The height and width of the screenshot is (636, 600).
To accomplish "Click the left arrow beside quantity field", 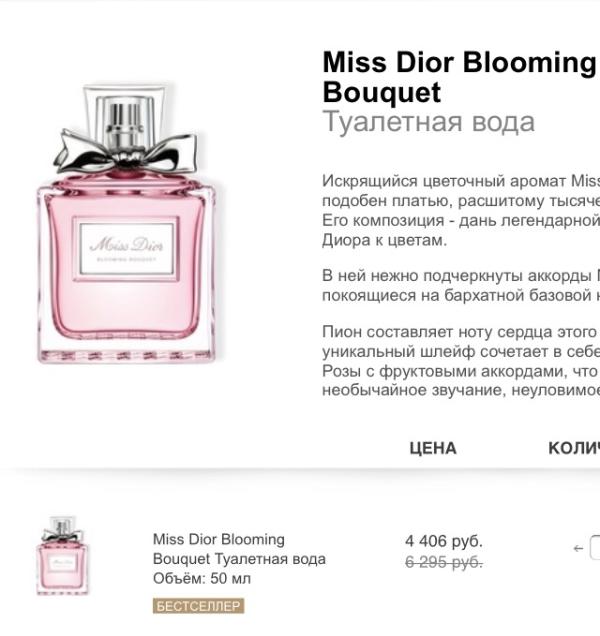I will click(578, 548).
